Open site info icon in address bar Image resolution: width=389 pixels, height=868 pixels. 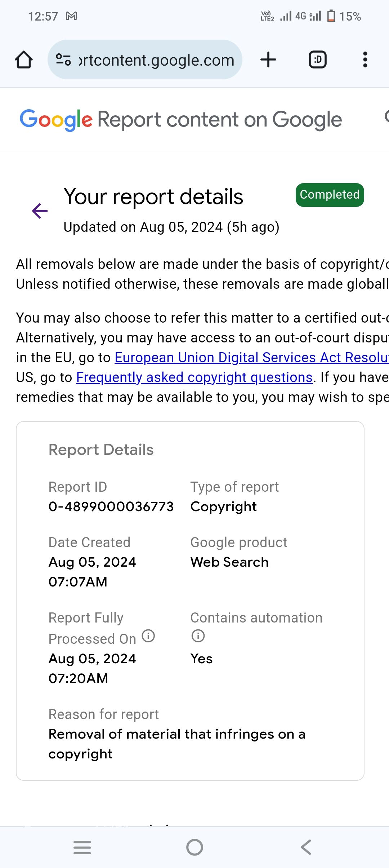[x=63, y=59]
